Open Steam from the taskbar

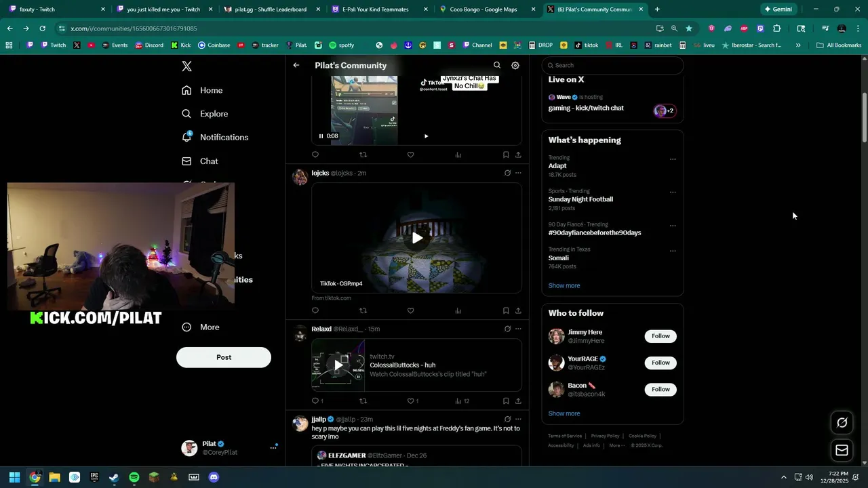tap(114, 477)
